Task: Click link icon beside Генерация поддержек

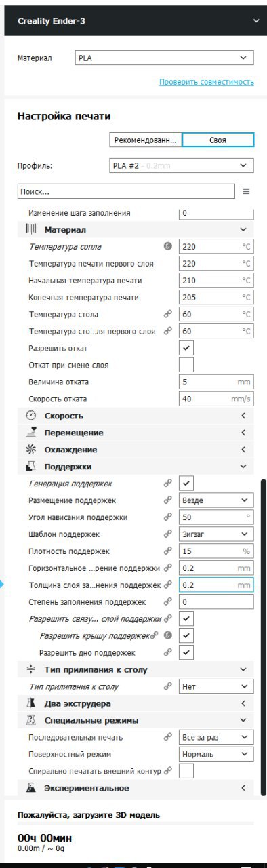Action: pos(167,484)
